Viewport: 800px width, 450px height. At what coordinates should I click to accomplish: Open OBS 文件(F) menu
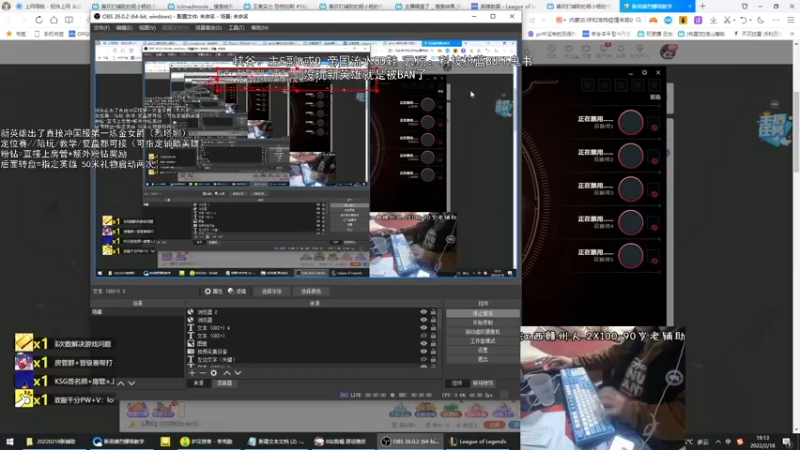[102, 28]
